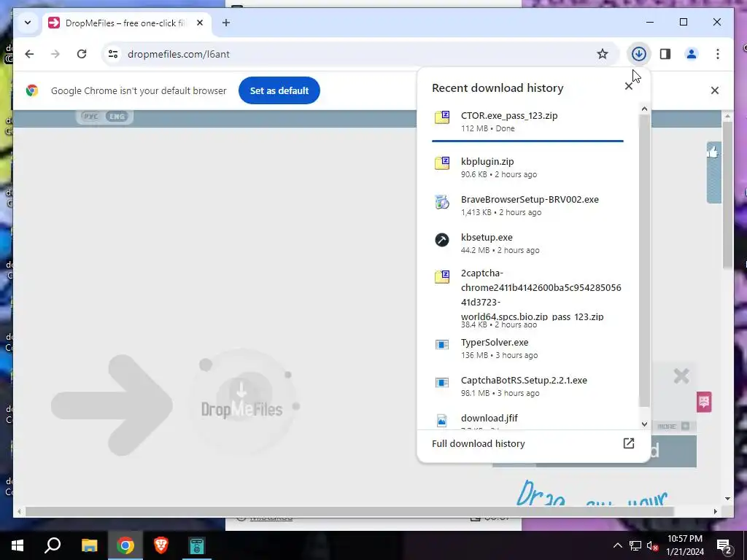Open the Chrome profile avatar icon
This screenshot has width=747, height=560.
[692, 54]
